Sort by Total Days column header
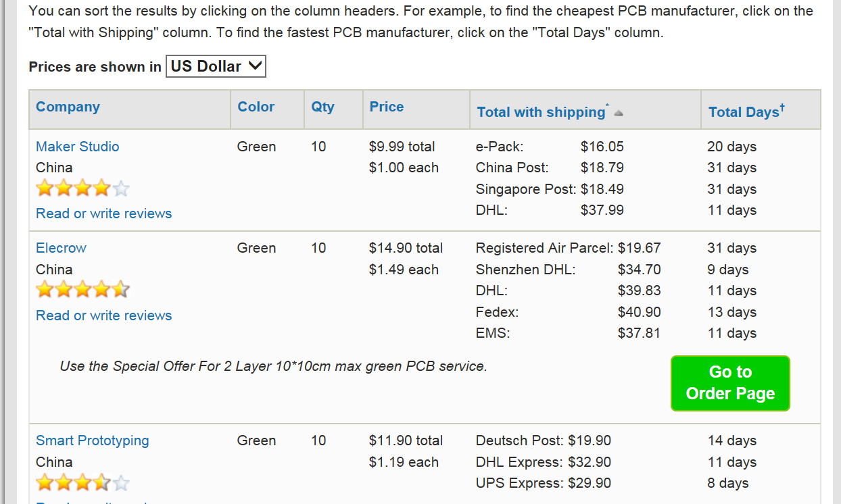 pyautogui.click(x=746, y=111)
